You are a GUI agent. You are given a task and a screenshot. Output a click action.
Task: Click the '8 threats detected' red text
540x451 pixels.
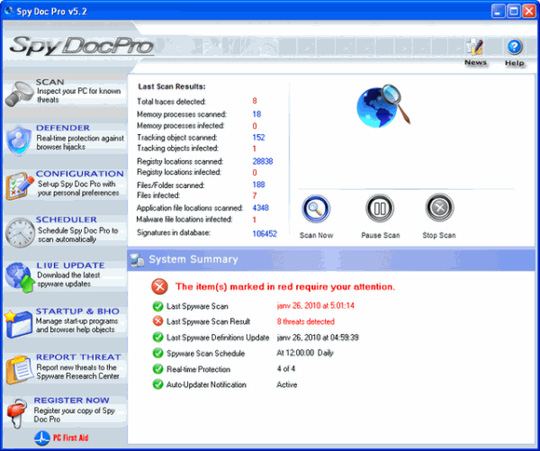pos(305,322)
